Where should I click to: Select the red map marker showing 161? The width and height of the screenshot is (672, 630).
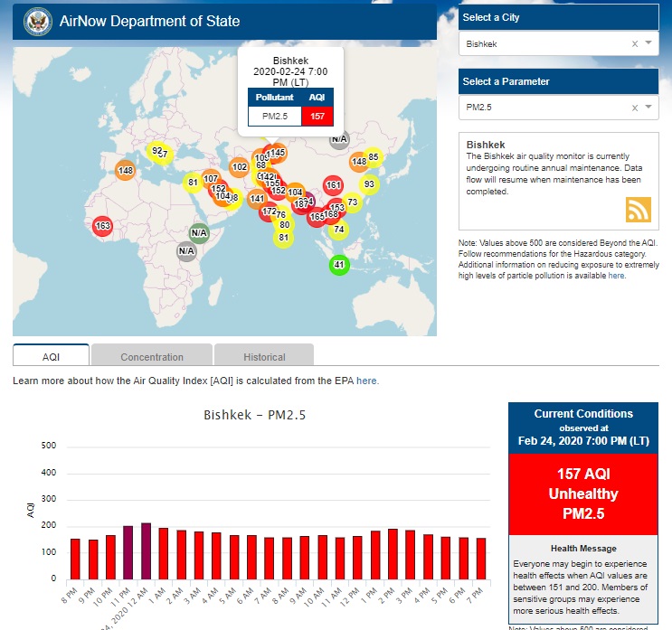pyautogui.click(x=333, y=185)
